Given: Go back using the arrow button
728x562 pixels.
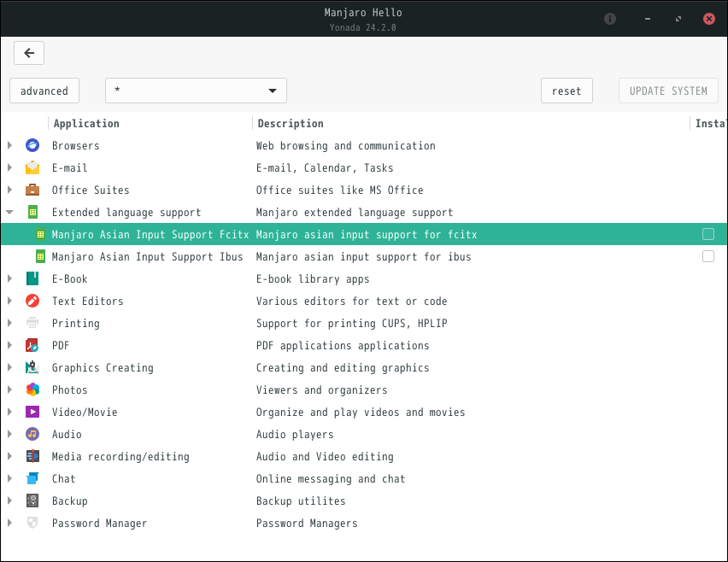Looking at the screenshot, I should point(29,53).
